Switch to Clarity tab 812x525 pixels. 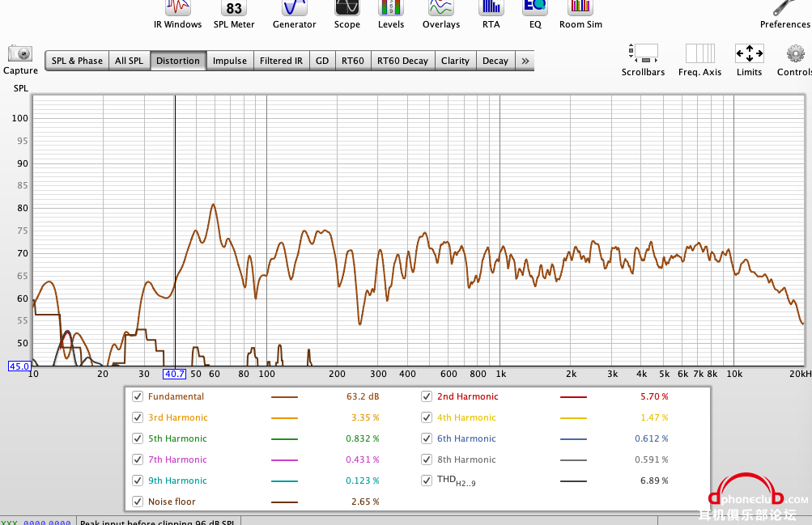(455, 61)
